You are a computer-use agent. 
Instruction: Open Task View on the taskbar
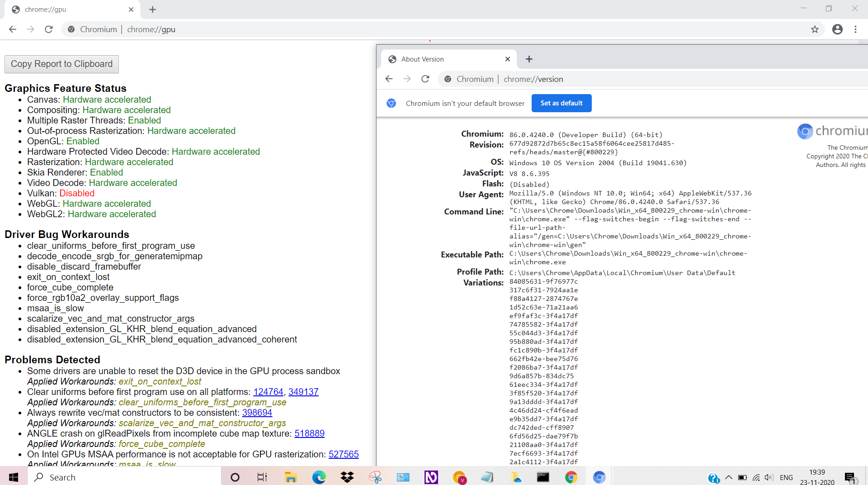pyautogui.click(x=262, y=477)
